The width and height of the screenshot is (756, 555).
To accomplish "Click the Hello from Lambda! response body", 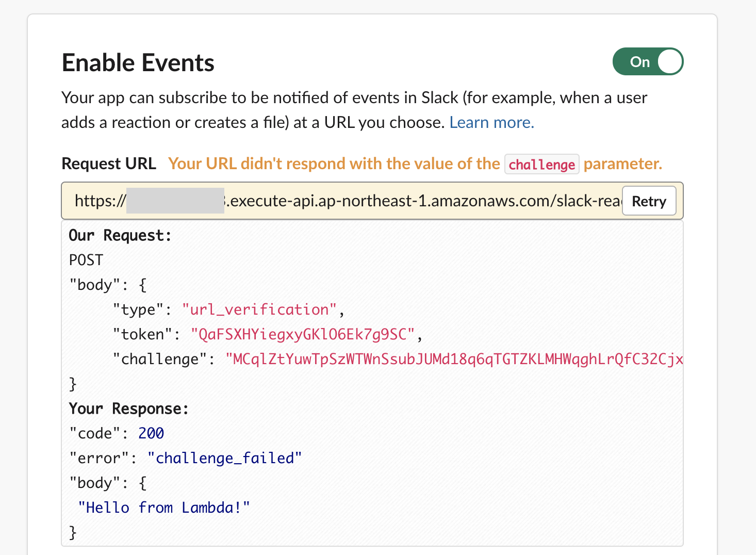I will pos(164,508).
